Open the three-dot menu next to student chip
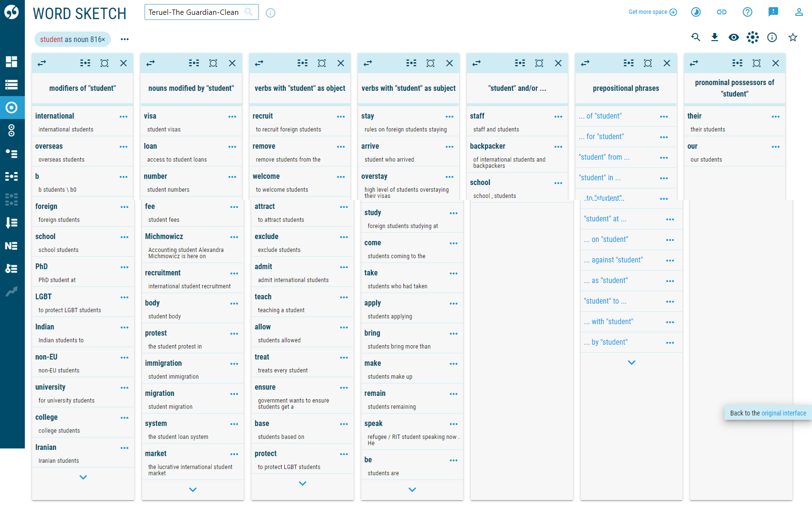 [x=125, y=39]
